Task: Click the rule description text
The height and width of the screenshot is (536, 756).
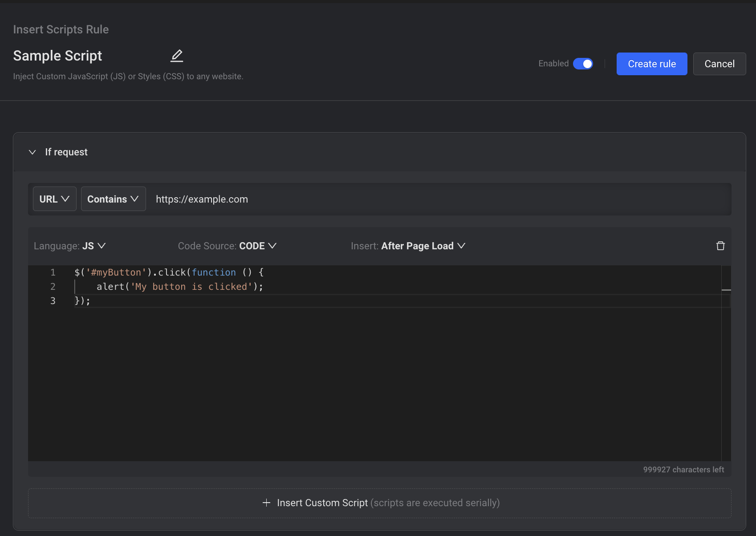Action: [x=128, y=77]
